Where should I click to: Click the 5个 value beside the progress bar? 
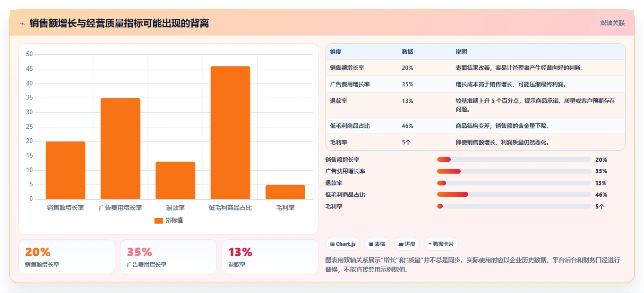600,206
